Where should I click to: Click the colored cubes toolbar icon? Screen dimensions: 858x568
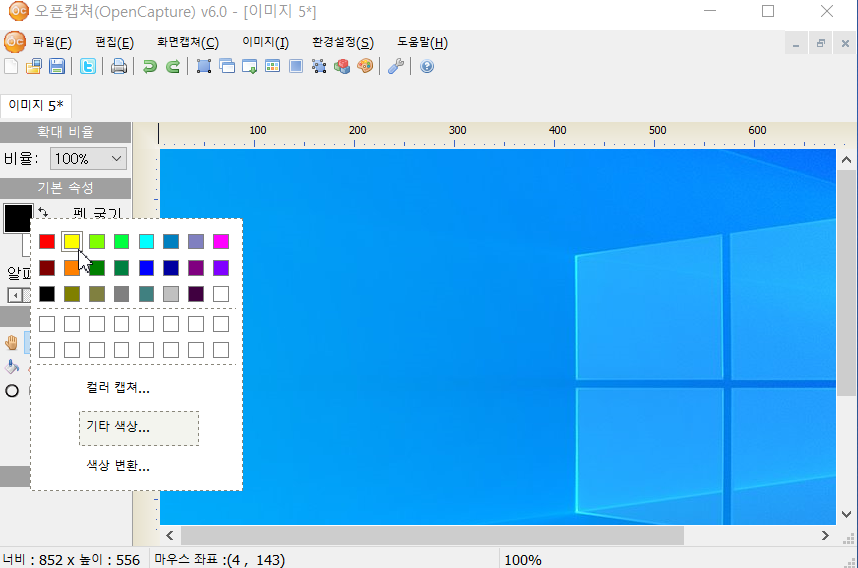342,66
